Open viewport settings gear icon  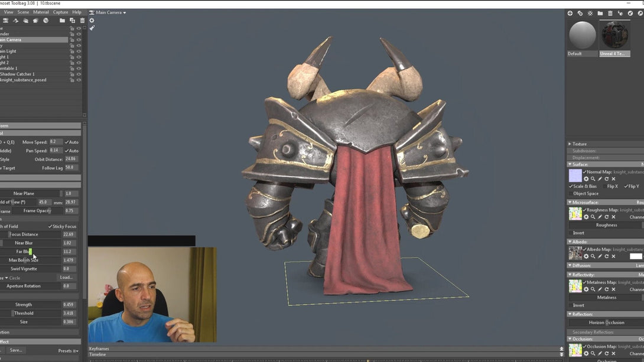point(92,21)
